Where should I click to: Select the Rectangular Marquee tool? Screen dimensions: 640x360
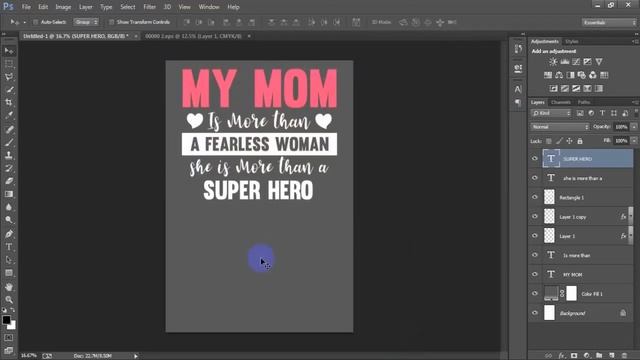[x=9, y=64]
